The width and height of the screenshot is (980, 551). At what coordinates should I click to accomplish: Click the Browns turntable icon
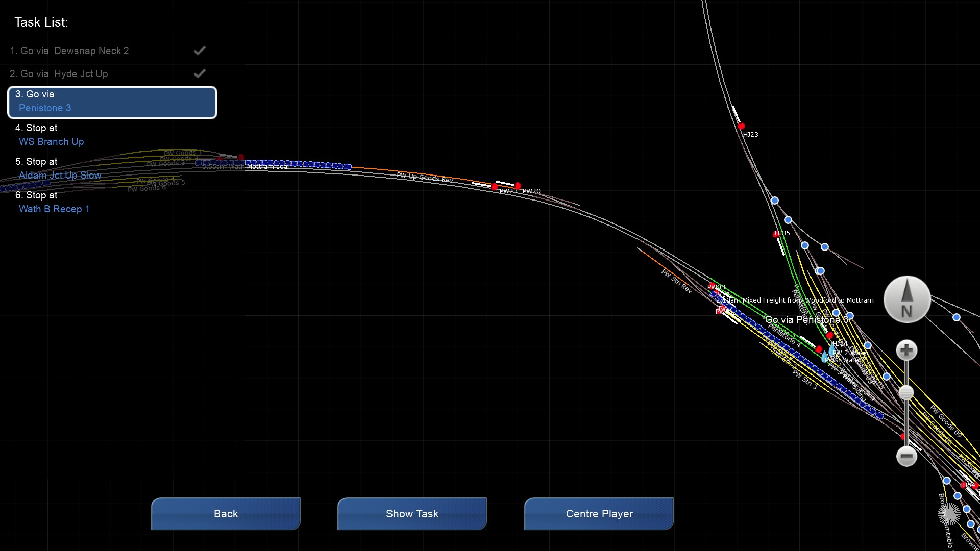[948, 514]
